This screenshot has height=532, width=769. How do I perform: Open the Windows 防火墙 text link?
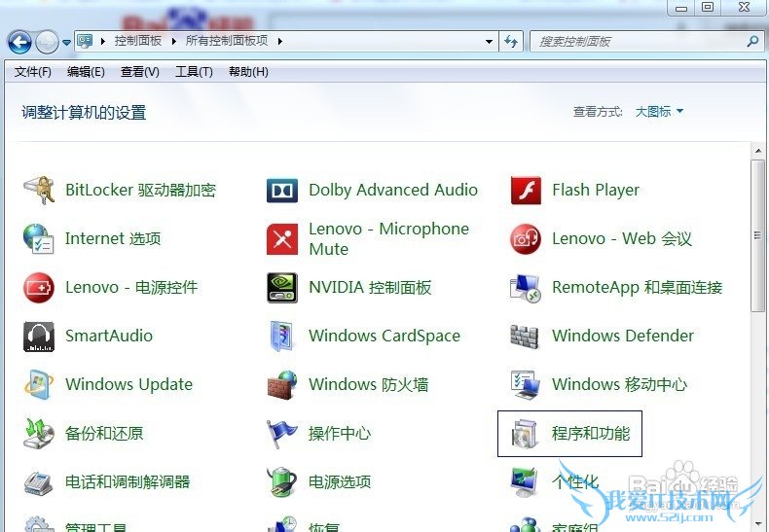pyautogui.click(x=368, y=384)
